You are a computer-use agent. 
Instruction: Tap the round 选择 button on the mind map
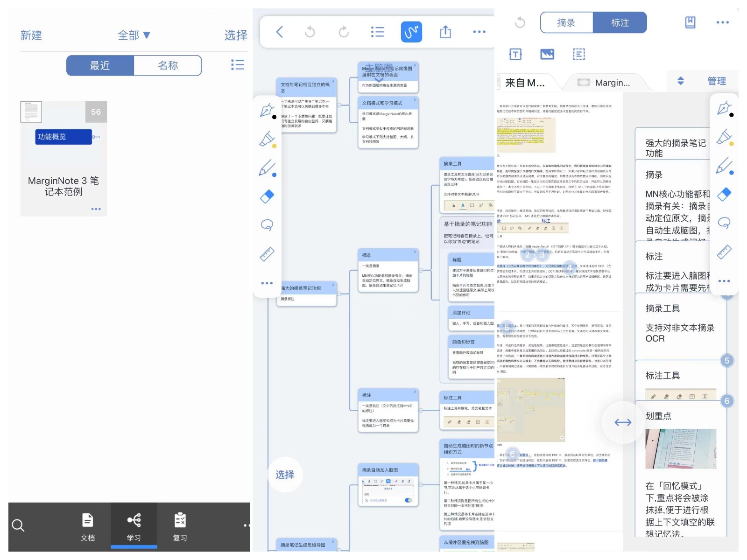(285, 475)
